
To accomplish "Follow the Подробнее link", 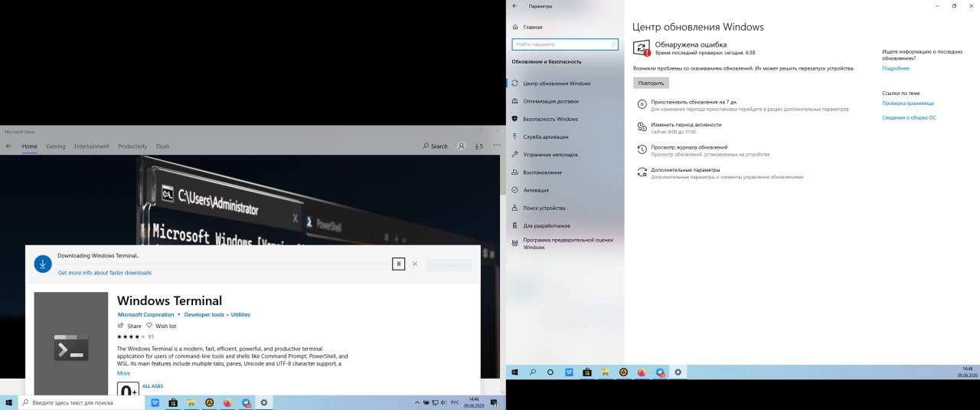I will 896,68.
